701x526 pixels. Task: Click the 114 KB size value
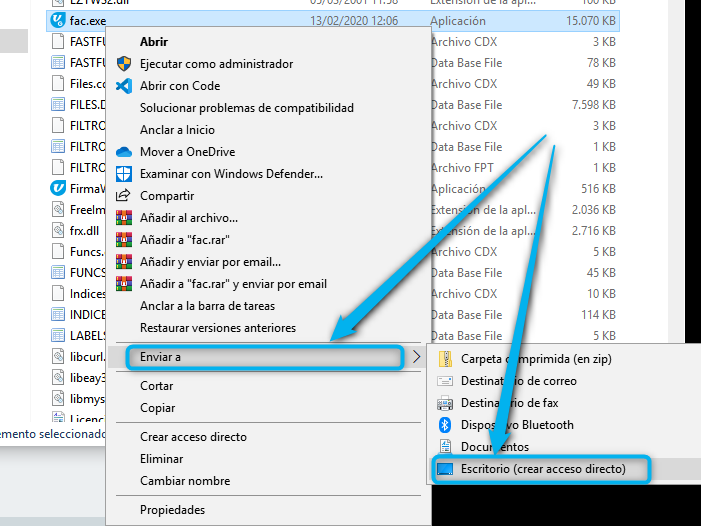tap(598, 315)
